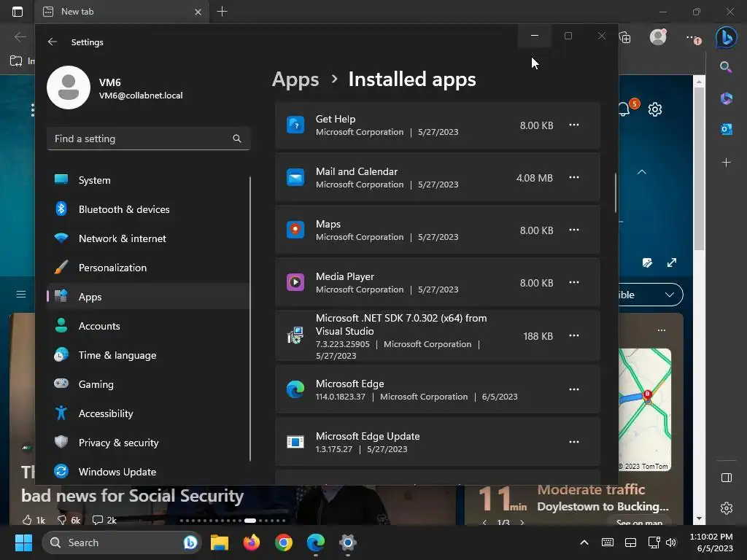Screen dimensions: 747x560
Task: Open File Explorer from taskbar
Action: click(220, 542)
